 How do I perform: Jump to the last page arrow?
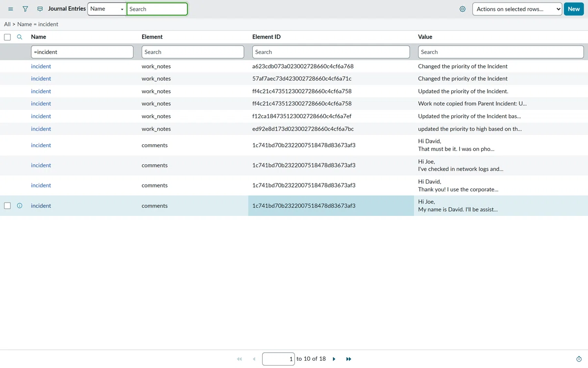tap(349, 359)
